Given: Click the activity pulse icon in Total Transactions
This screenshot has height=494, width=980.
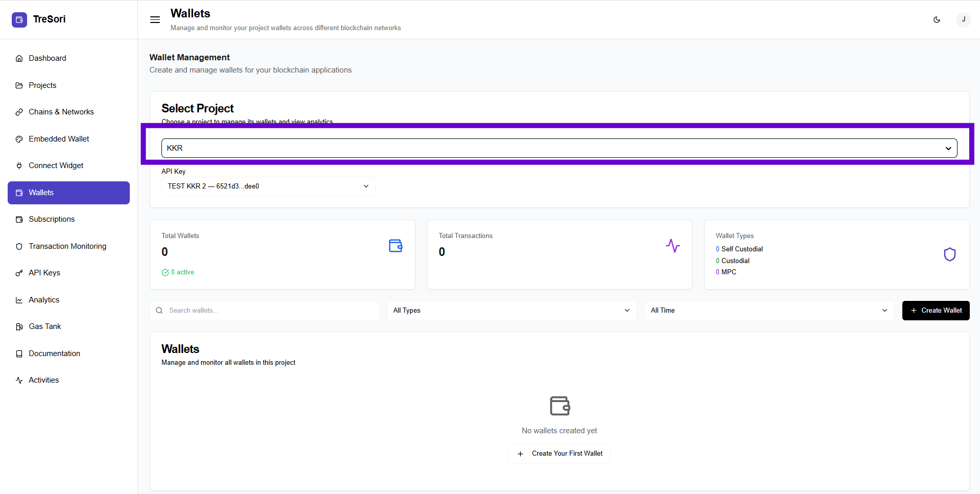Looking at the screenshot, I should pos(672,246).
